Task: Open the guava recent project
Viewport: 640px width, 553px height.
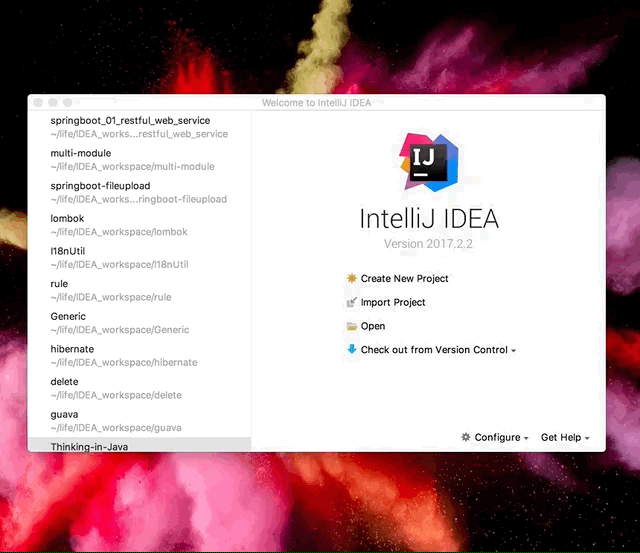Action: [140, 421]
